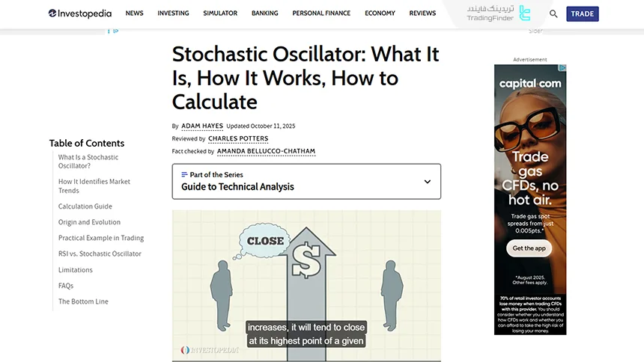644x362 pixels.
Task: Jump to Calculation Guide section
Action: tap(85, 206)
